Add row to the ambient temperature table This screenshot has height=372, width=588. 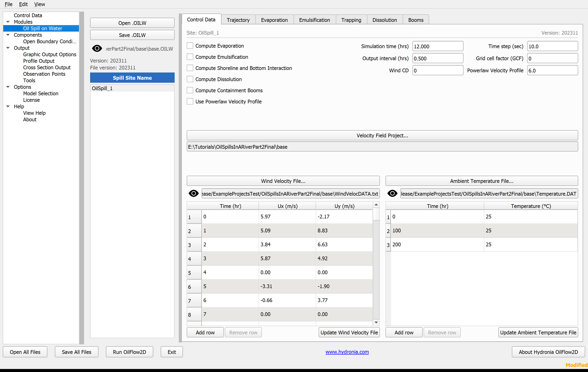click(x=404, y=332)
